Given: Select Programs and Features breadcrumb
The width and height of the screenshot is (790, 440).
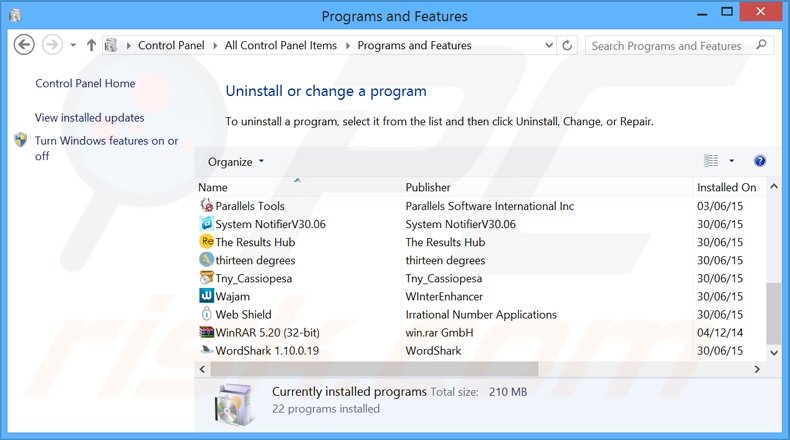Looking at the screenshot, I should coord(414,45).
